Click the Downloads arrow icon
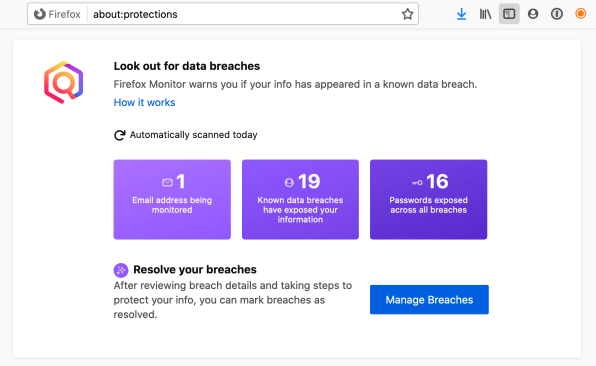 [461, 14]
